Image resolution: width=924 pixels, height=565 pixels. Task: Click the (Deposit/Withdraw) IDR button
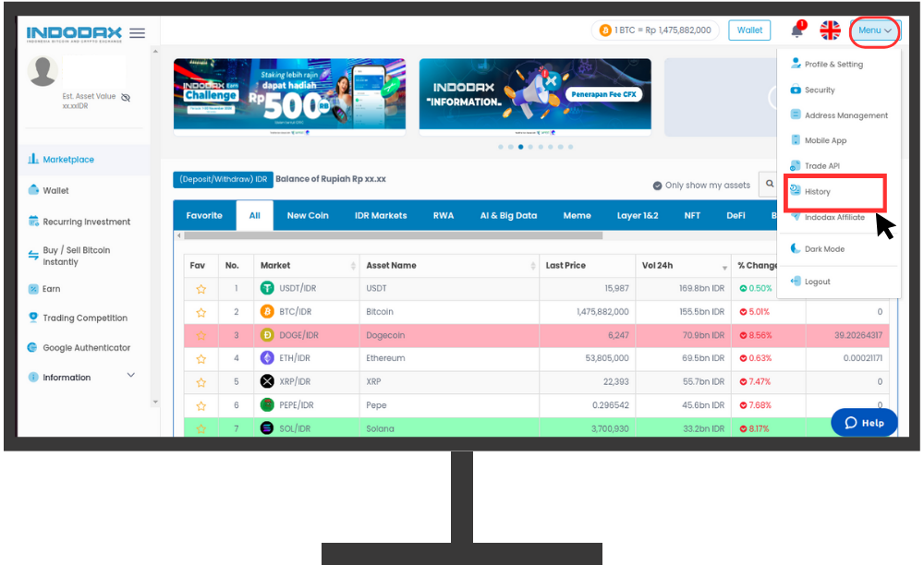point(224,179)
